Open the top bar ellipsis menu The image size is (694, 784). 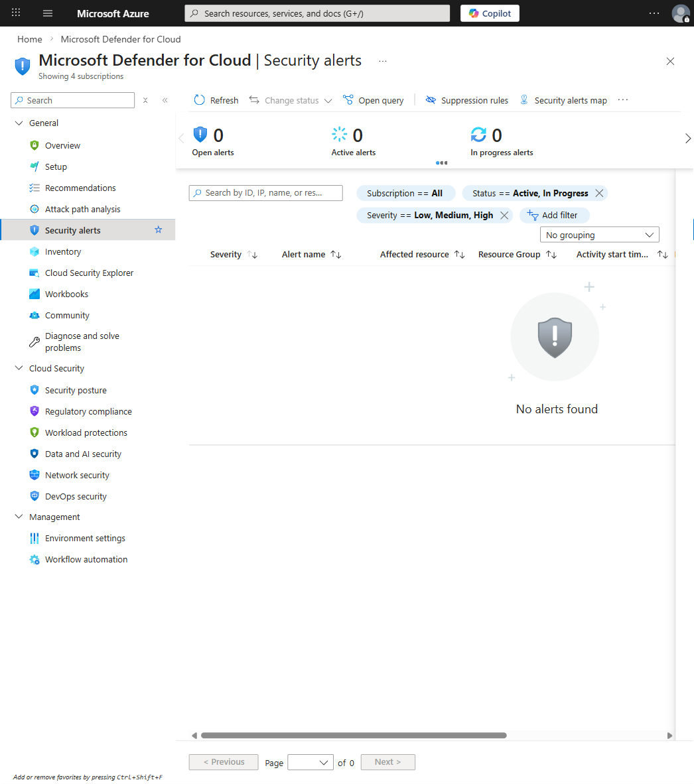[x=654, y=13]
